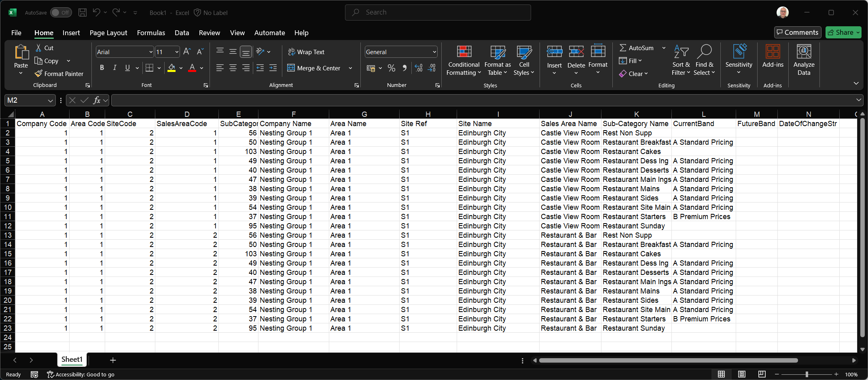
Task: Toggle Bold formatting
Action: [102, 68]
